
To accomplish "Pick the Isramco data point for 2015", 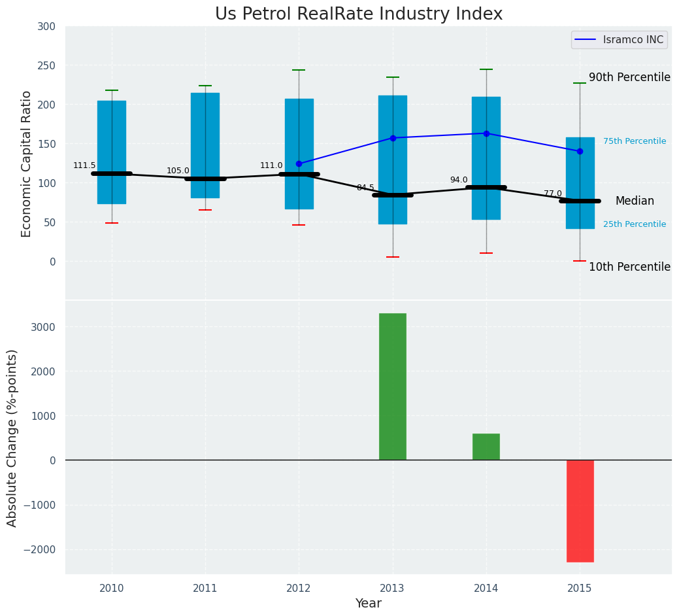I will pos(580,151).
